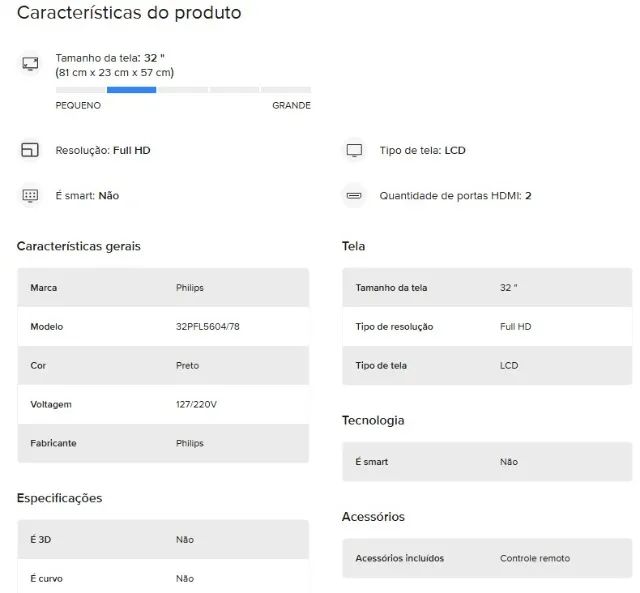Click the HDMI ports icon
The width and height of the screenshot is (640, 593).
point(354,195)
